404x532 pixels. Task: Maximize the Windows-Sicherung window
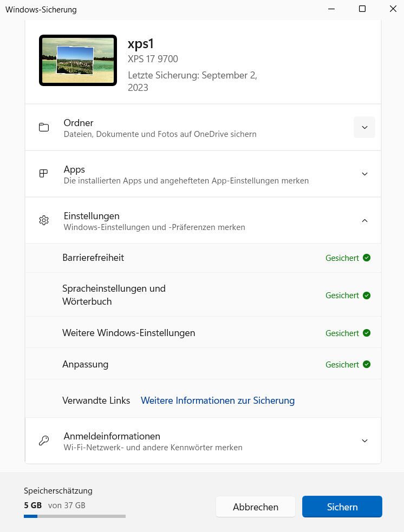(x=362, y=9)
